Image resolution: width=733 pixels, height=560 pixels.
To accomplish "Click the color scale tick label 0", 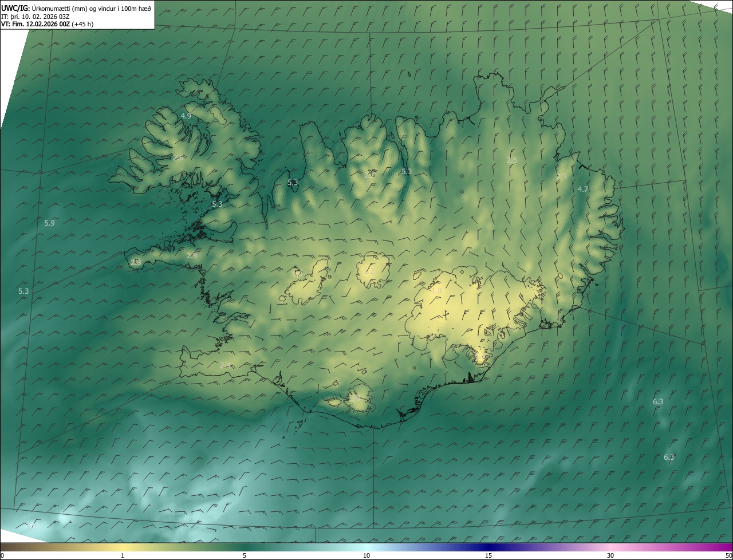I will [2, 555].
